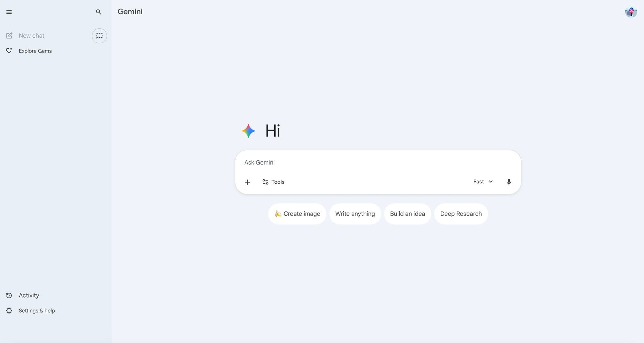Click the plus icon to attach files
The width and height of the screenshot is (644, 343).
click(247, 182)
